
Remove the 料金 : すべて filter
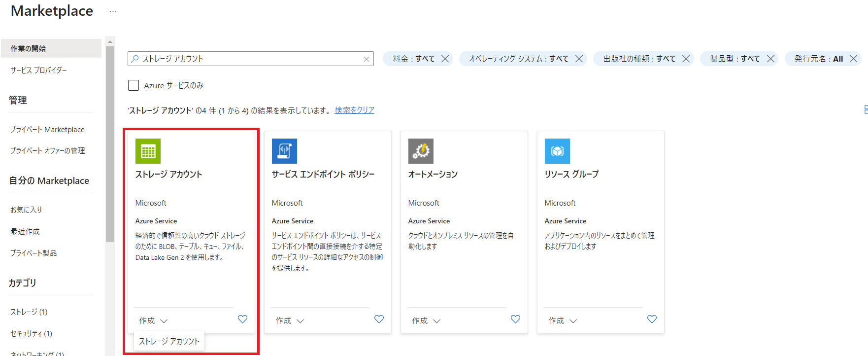click(445, 59)
